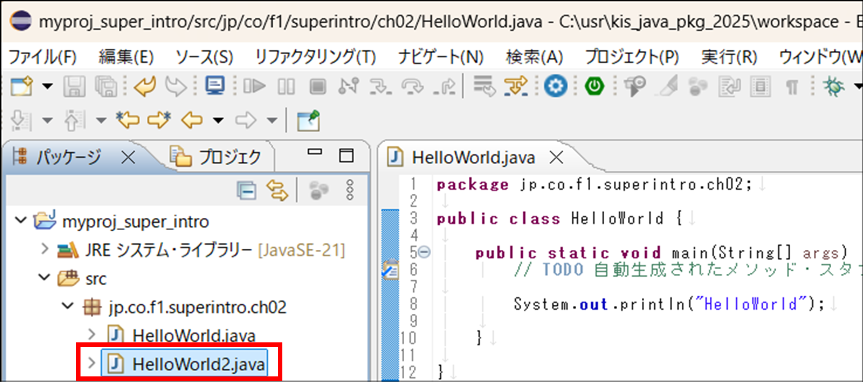Click the yellow back navigation arrow
The height and width of the screenshot is (392, 868).
click(191, 120)
